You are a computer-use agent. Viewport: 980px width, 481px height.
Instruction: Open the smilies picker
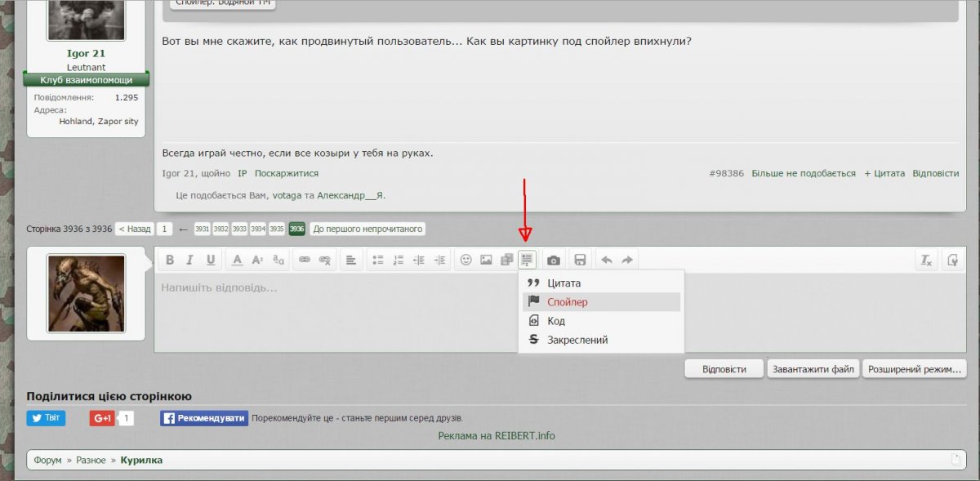(465, 260)
